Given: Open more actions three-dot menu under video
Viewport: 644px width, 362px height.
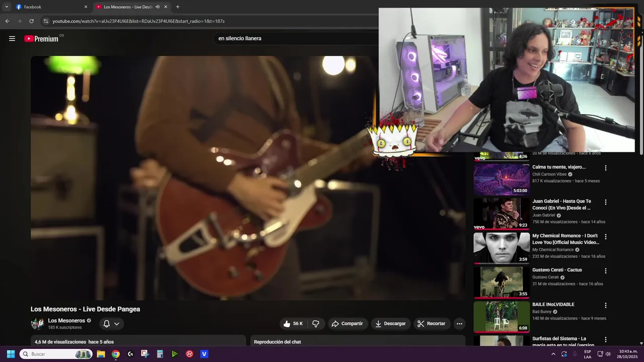Looking at the screenshot, I should (459, 324).
